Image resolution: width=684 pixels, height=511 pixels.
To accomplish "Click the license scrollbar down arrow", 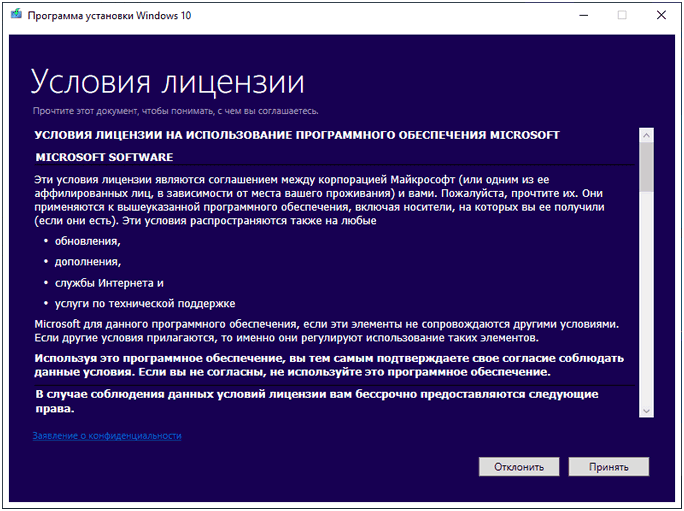I will click(646, 411).
